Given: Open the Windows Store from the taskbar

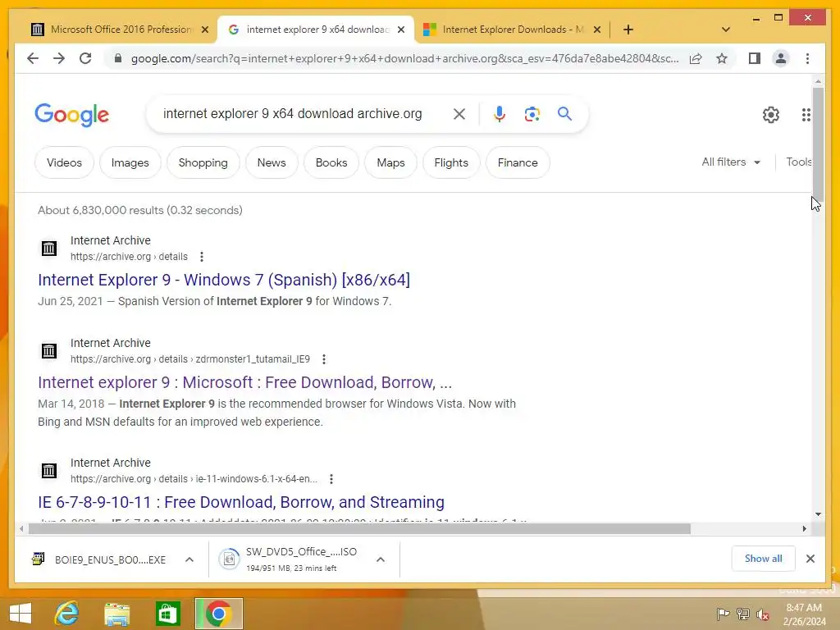Looking at the screenshot, I should point(167,614).
